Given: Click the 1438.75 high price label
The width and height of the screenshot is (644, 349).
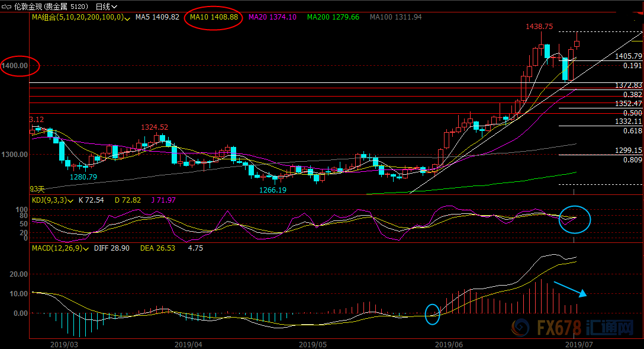Looking at the screenshot, I should pyautogui.click(x=539, y=27).
